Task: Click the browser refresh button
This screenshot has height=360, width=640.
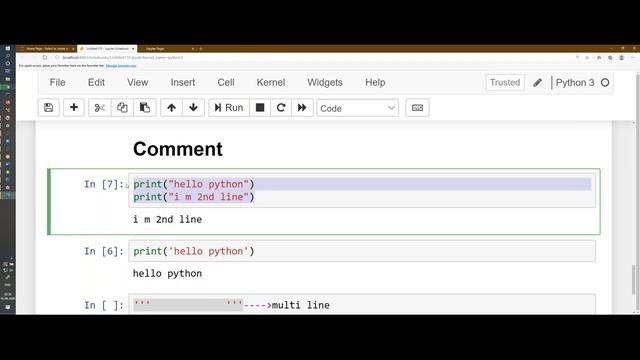Action: pos(45,58)
